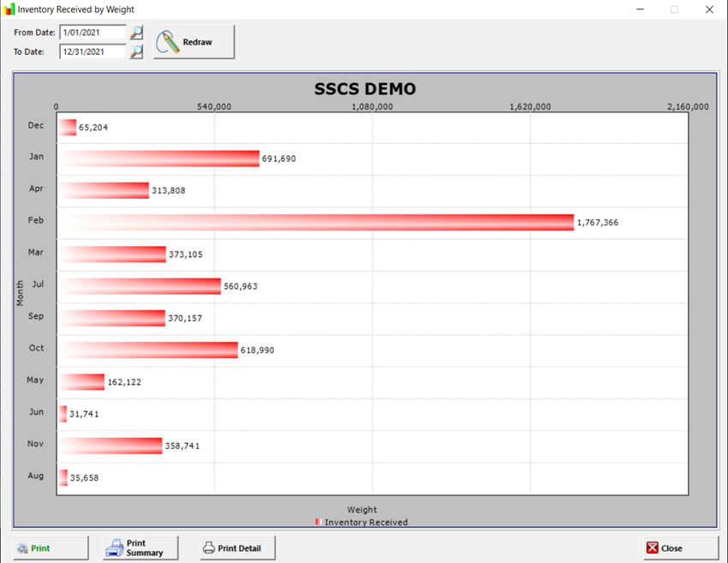This screenshot has height=563, width=728.
Task: Click the Oct month label
Action: pos(36,348)
